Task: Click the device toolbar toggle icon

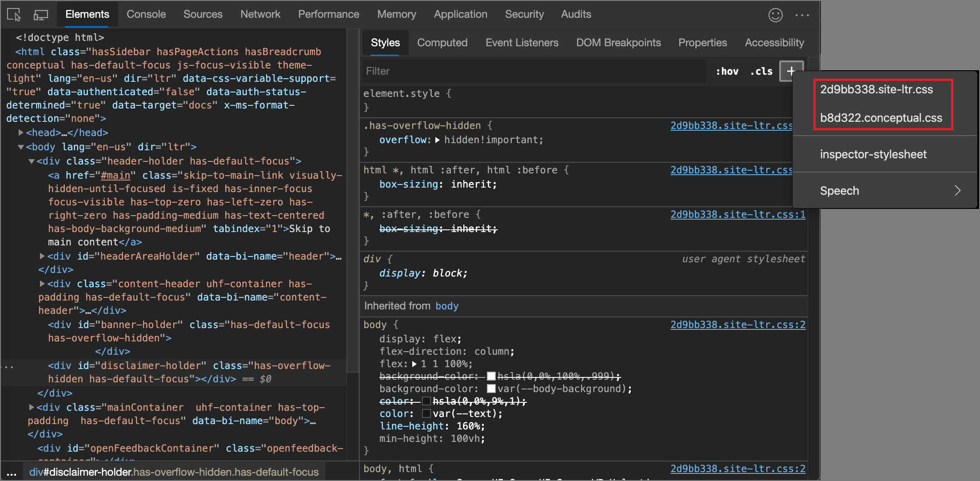Action: click(x=40, y=14)
